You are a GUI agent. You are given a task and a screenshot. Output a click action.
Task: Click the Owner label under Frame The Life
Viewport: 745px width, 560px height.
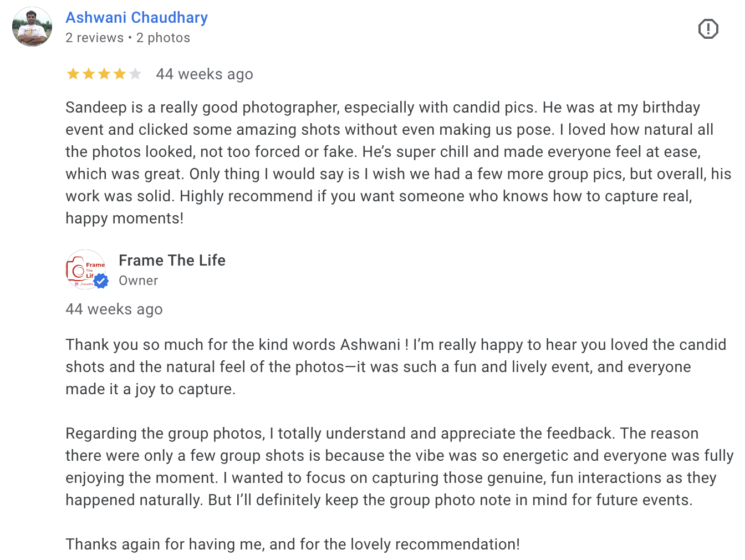138,281
